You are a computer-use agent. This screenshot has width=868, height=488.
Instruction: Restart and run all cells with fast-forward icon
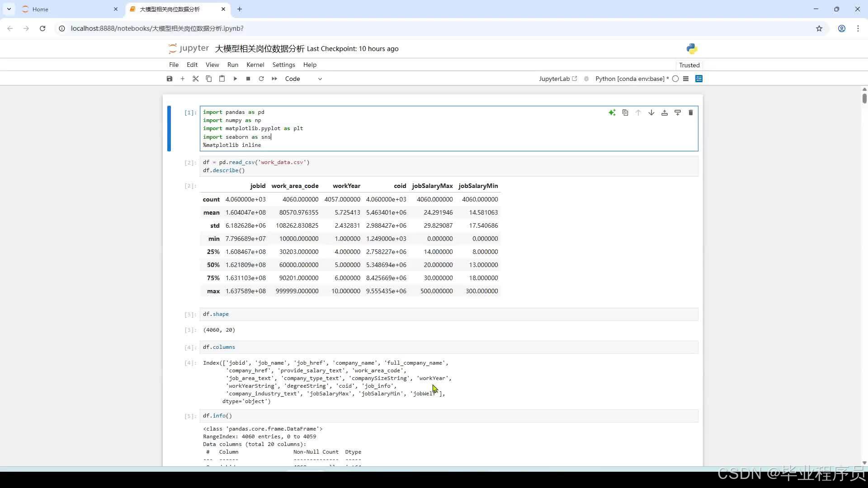coord(274,79)
